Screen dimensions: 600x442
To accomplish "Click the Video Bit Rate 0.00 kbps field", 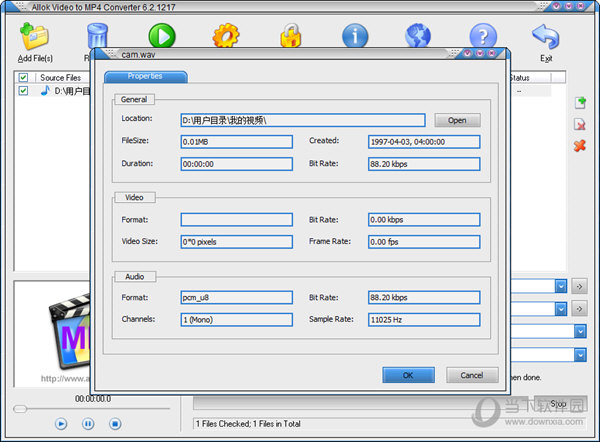I will (x=424, y=220).
